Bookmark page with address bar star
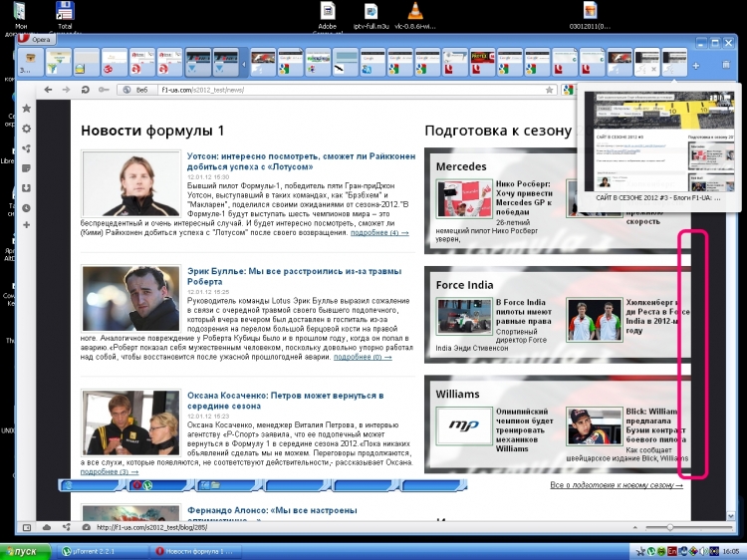The height and width of the screenshot is (560, 747). (x=549, y=90)
